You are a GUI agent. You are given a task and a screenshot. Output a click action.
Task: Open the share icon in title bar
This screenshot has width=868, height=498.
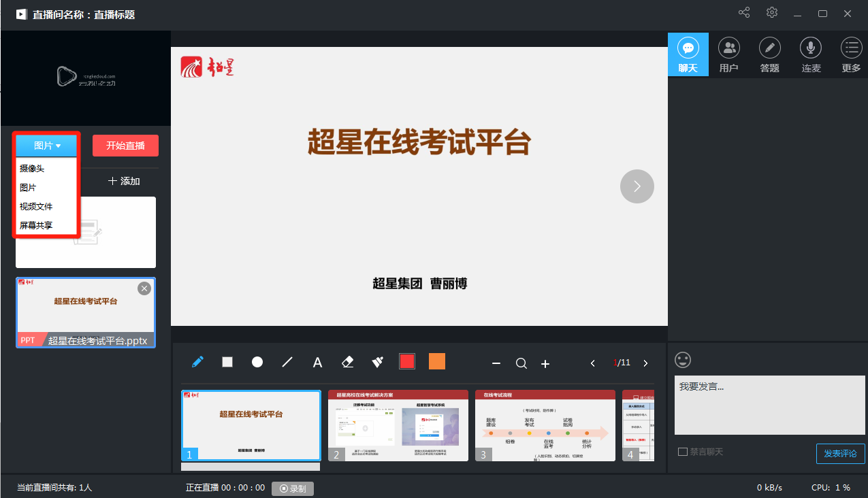pyautogui.click(x=744, y=13)
